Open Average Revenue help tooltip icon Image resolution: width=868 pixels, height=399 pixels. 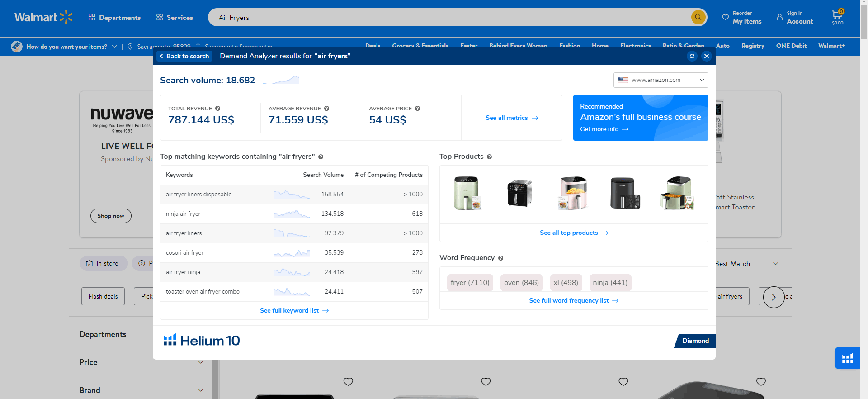326,109
